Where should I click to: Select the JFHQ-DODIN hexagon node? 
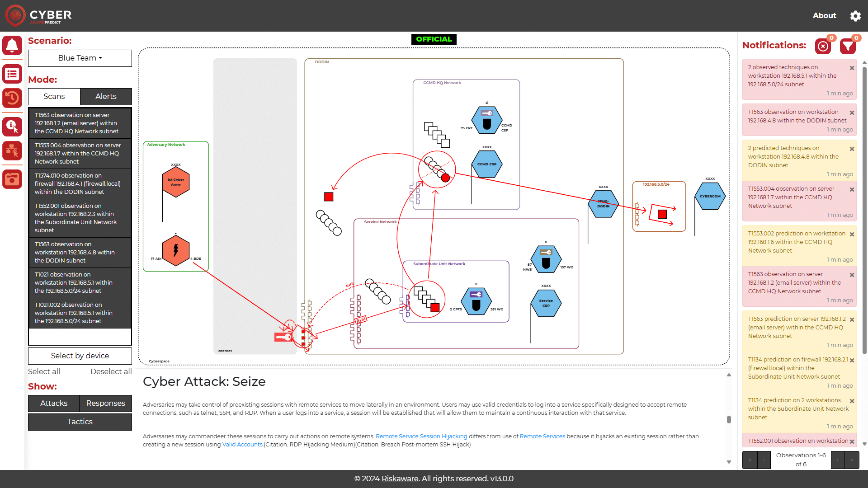point(604,204)
